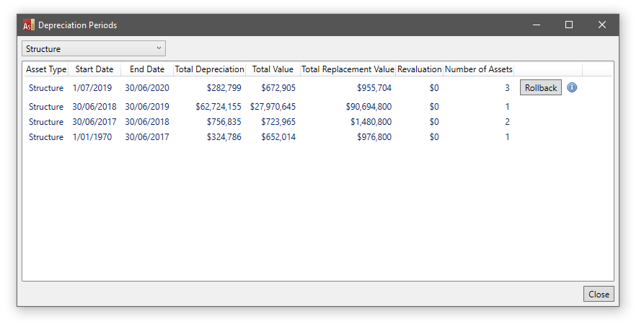644x327 pixels.
Task: Select the row starting 1/01/1970
Action: [x=94, y=137]
